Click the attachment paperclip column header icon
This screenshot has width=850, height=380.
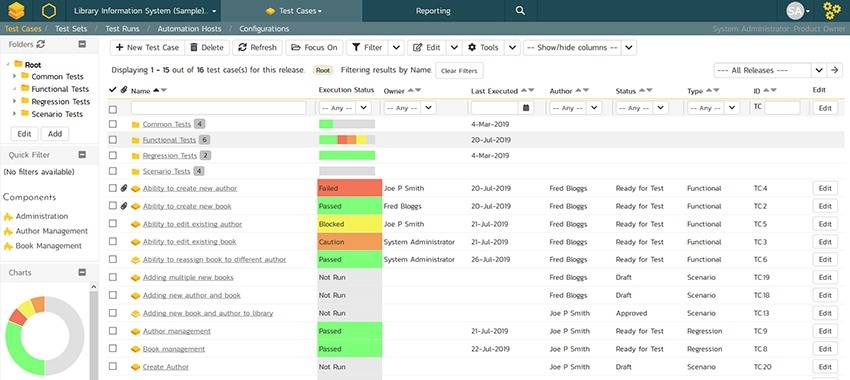tap(123, 90)
